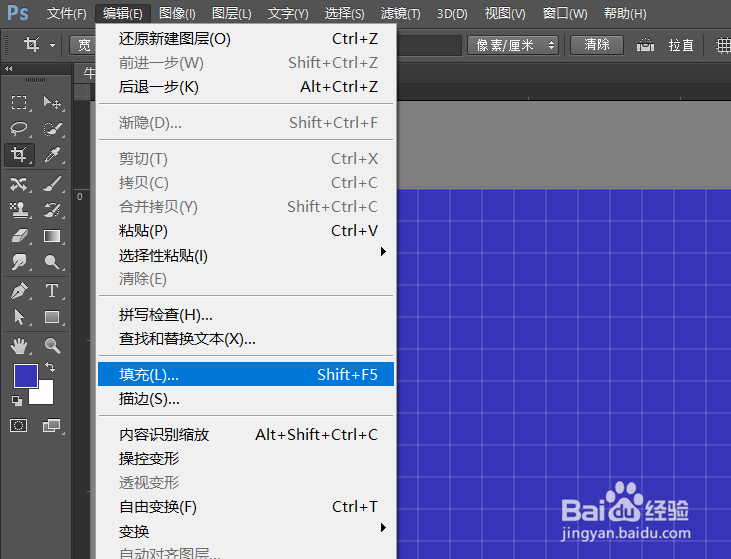Open the 文字 menu
Viewport: 731px width, 559px height.
click(288, 14)
